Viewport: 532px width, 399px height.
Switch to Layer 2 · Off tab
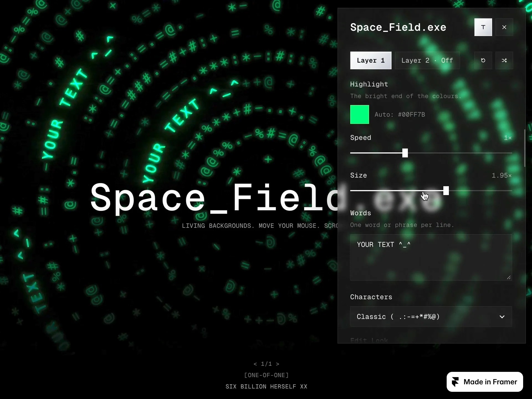(x=427, y=60)
